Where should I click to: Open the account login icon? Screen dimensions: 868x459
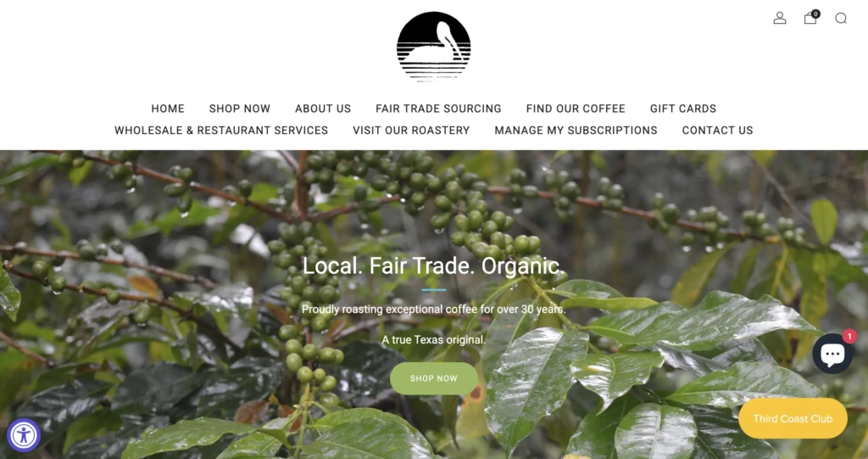point(780,19)
